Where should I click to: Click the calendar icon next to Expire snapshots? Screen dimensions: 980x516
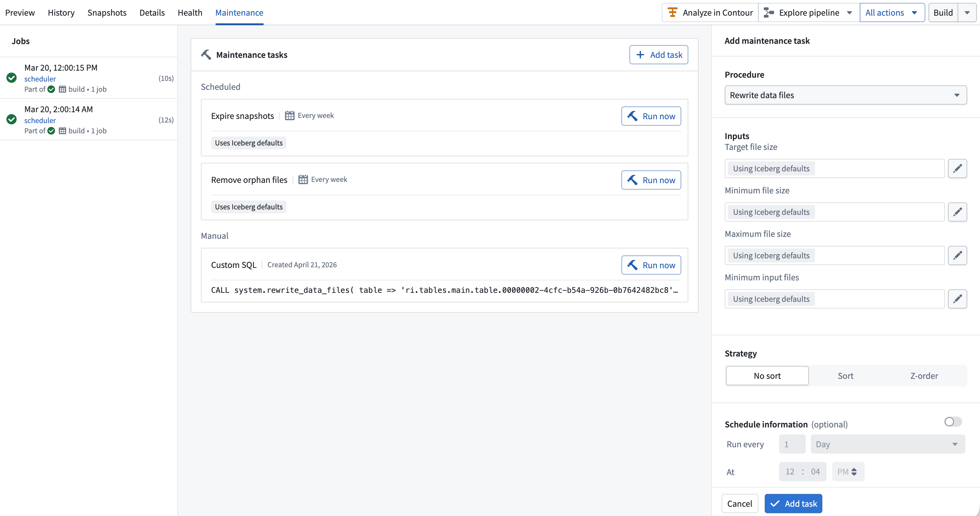click(x=289, y=116)
